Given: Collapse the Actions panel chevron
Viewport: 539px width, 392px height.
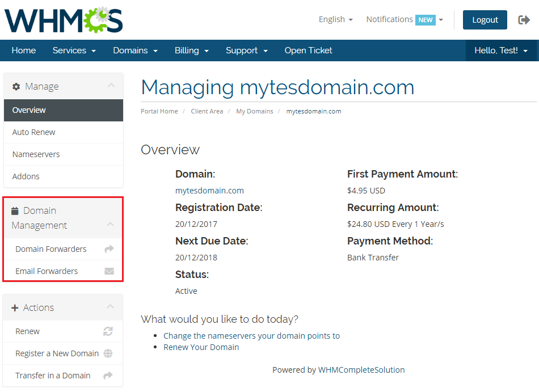Looking at the screenshot, I should click(x=110, y=306).
